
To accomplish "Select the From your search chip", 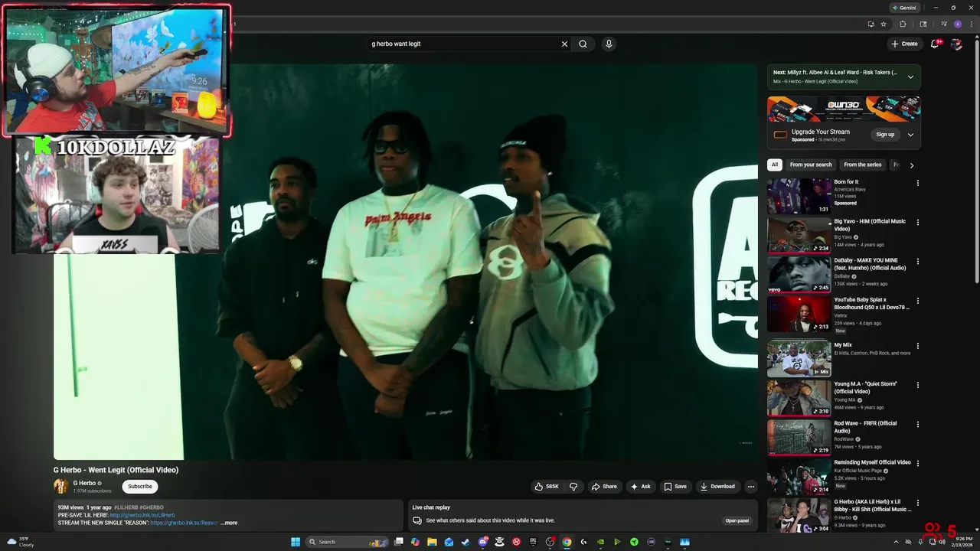I will tap(811, 165).
